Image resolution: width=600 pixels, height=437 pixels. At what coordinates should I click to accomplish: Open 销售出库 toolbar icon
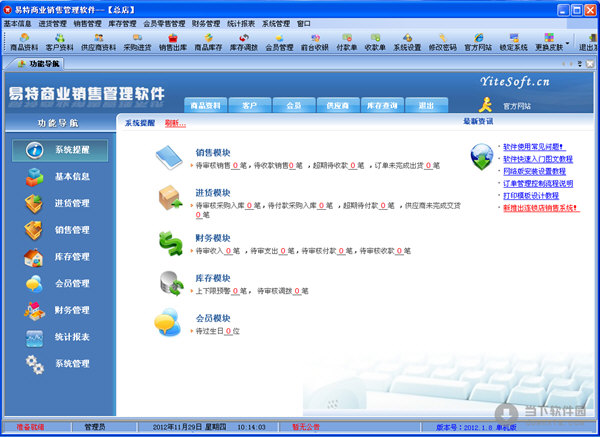tap(173, 42)
